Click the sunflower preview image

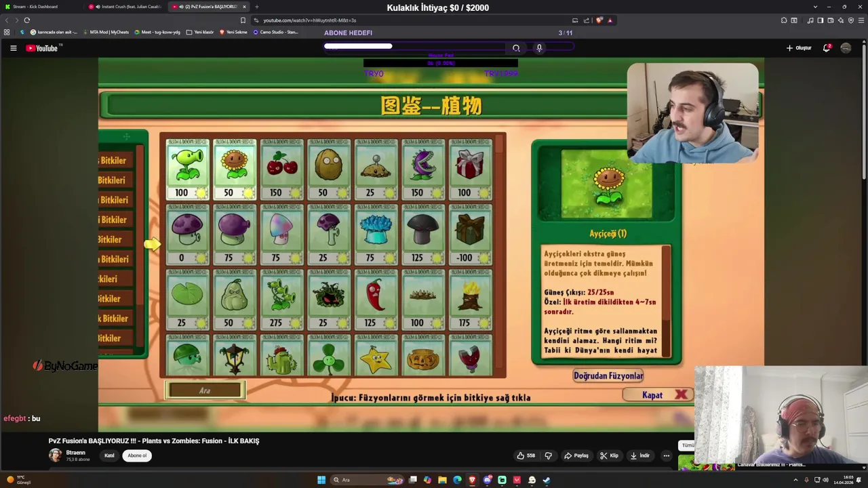click(x=607, y=184)
